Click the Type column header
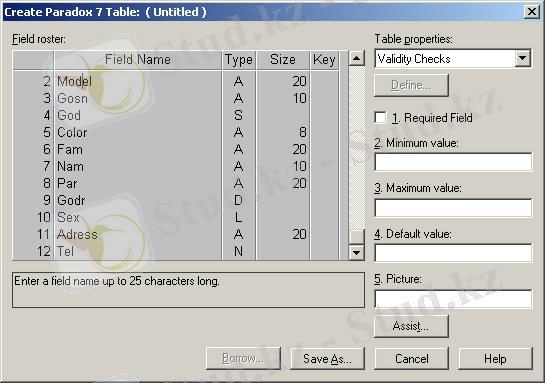545x383 pixels. tap(239, 60)
